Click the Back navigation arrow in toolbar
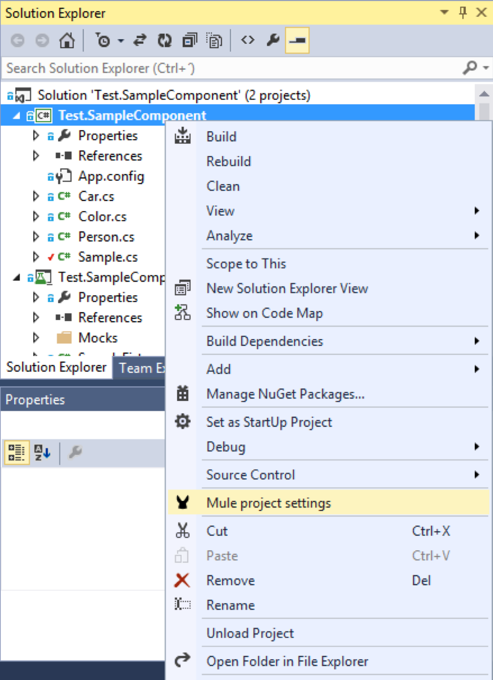The width and height of the screenshot is (493, 680). pos(17,41)
